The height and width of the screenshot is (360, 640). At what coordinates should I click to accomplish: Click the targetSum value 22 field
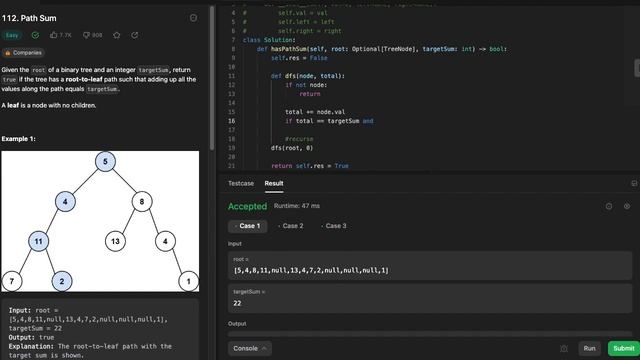point(430,298)
